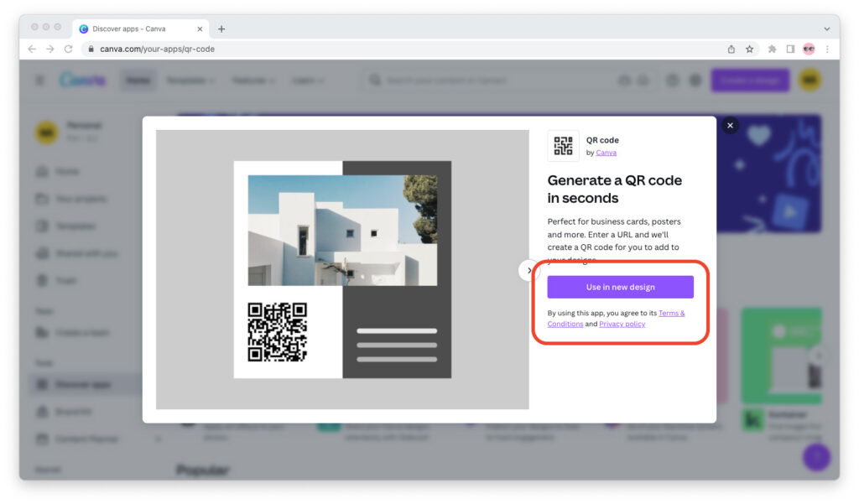Expand the tab search chevron
Image resolution: width=859 pixels, height=504 pixels.
coord(826,29)
